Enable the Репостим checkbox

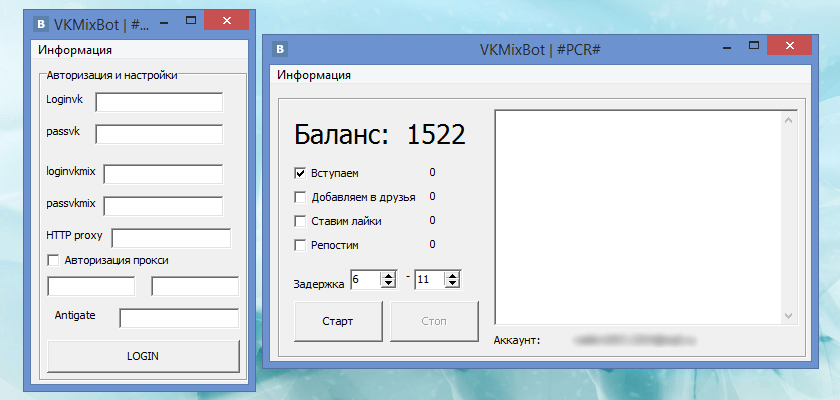click(x=300, y=245)
